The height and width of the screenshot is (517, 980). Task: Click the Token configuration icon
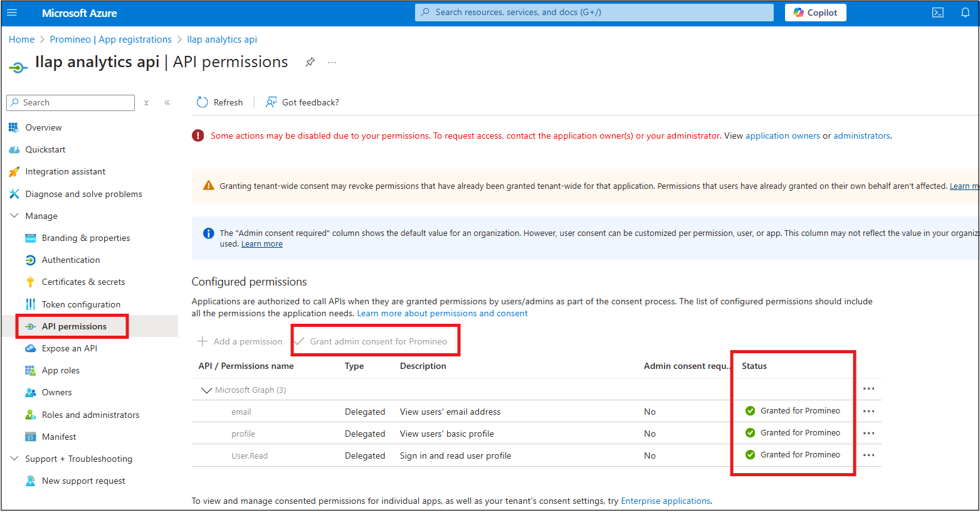[x=30, y=304]
